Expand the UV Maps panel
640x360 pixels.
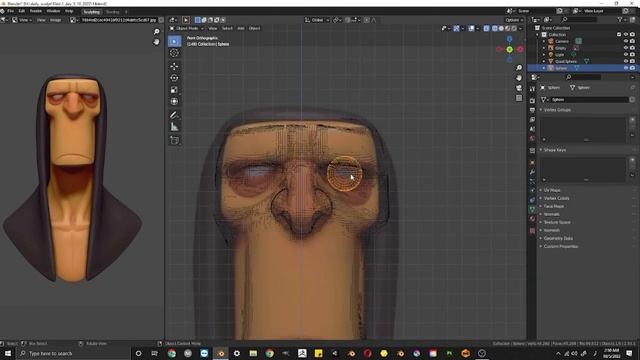(x=552, y=190)
